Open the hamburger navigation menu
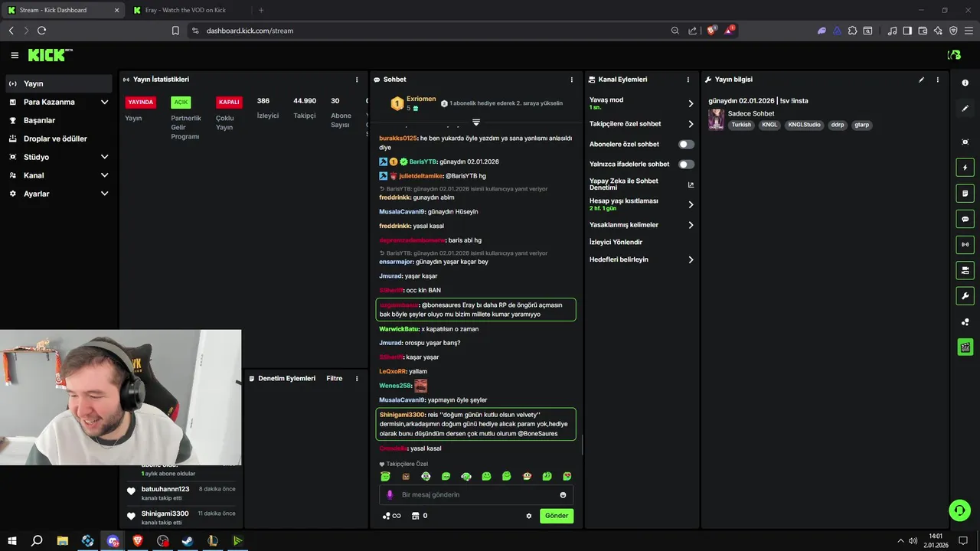 click(x=15, y=55)
